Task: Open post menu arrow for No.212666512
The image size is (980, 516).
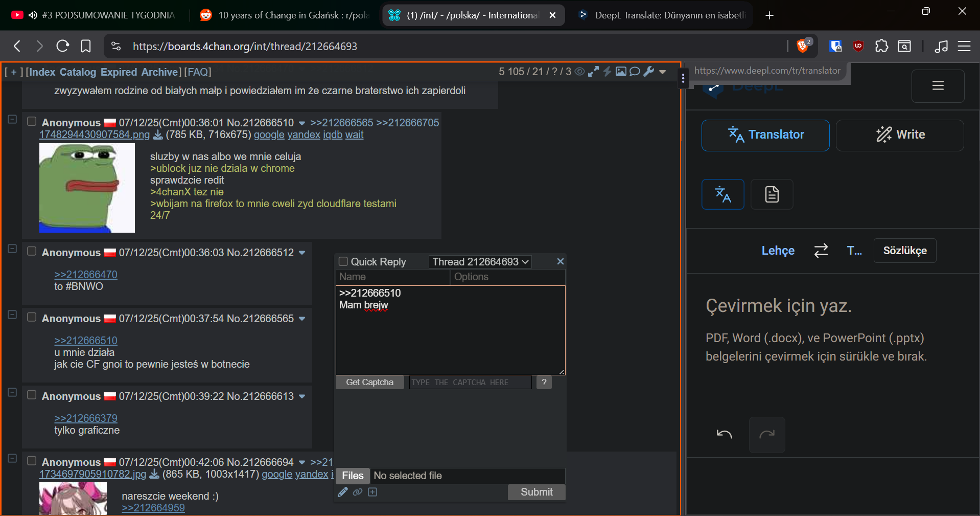Action: 301,253
